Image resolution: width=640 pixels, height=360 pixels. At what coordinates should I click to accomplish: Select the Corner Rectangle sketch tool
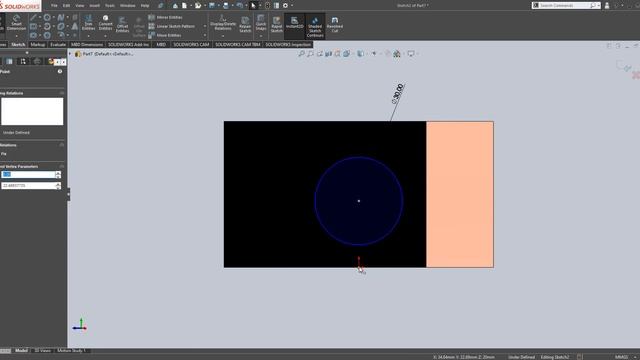click(33, 27)
